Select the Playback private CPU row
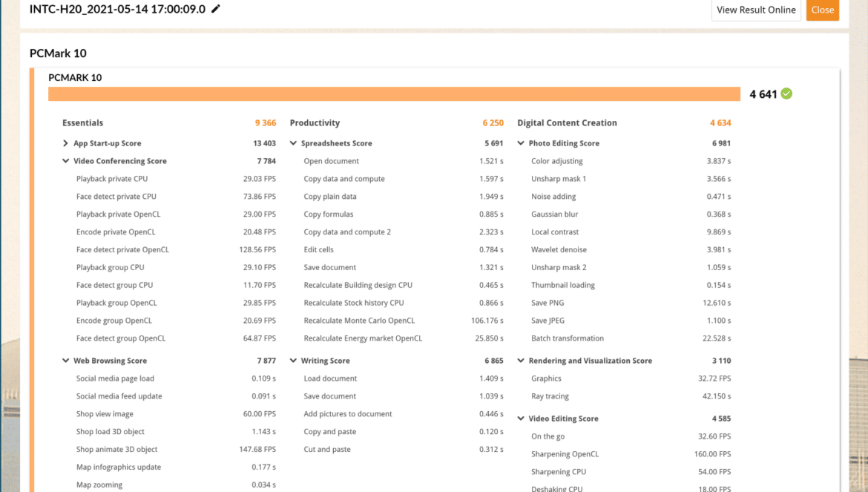 pyautogui.click(x=176, y=179)
